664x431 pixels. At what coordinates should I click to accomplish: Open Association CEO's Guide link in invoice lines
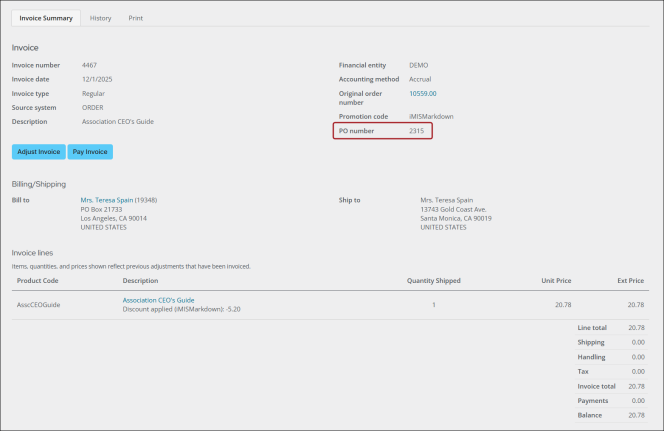click(158, 300)
